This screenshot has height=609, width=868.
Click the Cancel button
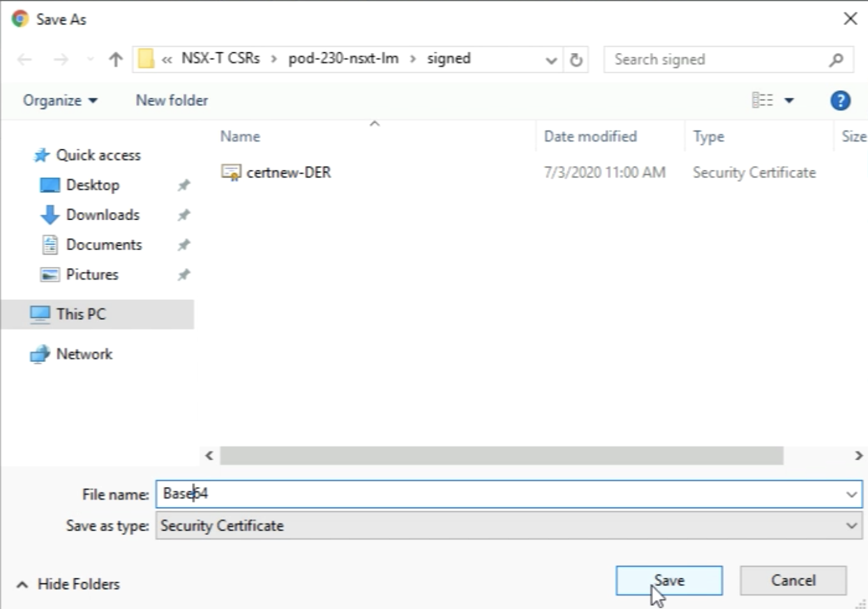(793, 580)
